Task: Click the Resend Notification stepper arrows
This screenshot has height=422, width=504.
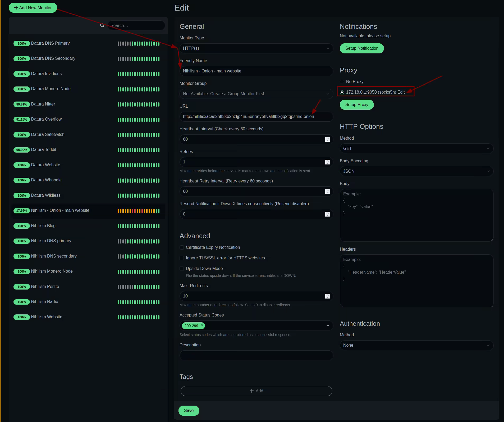Action: click(327, 214)
